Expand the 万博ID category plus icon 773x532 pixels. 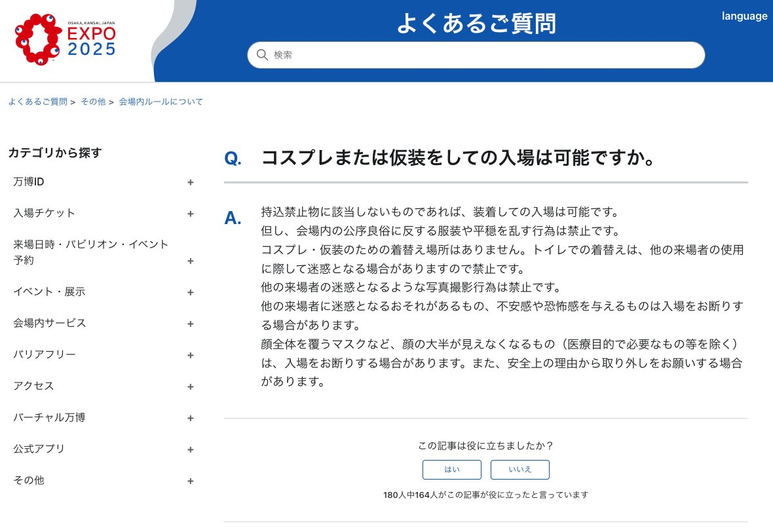[x=191, y=182]
